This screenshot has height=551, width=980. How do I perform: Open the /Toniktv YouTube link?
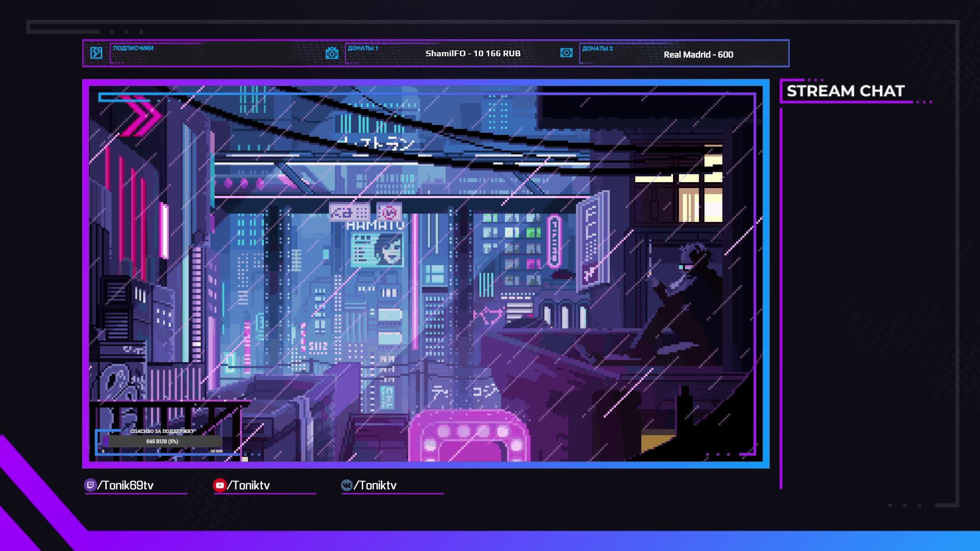[249, 485]
